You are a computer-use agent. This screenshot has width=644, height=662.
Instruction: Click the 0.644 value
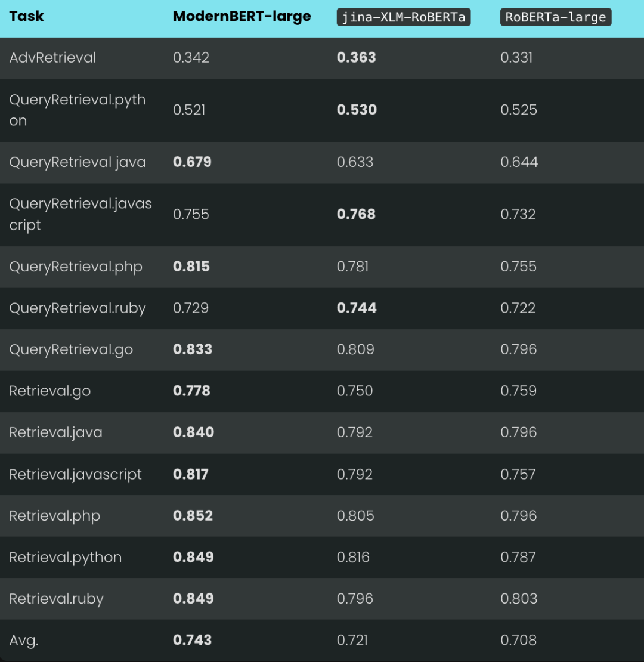(519, 162)
